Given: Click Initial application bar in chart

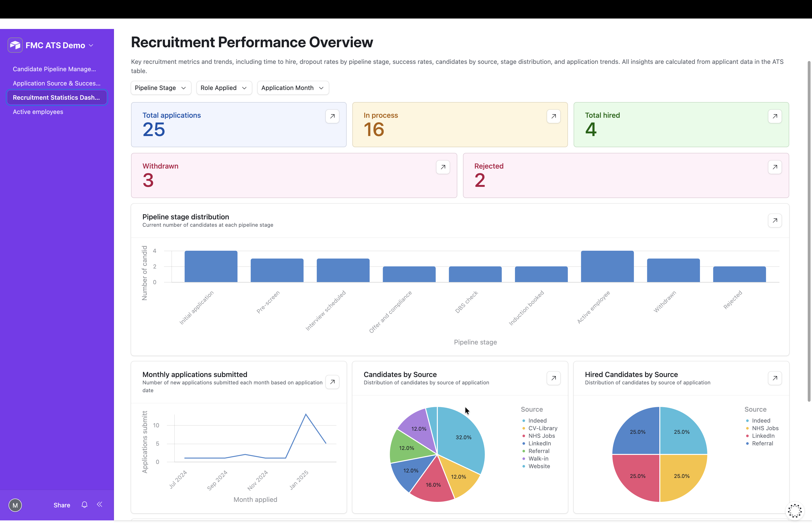Looking at the screenshot, I should coord(211,266).
